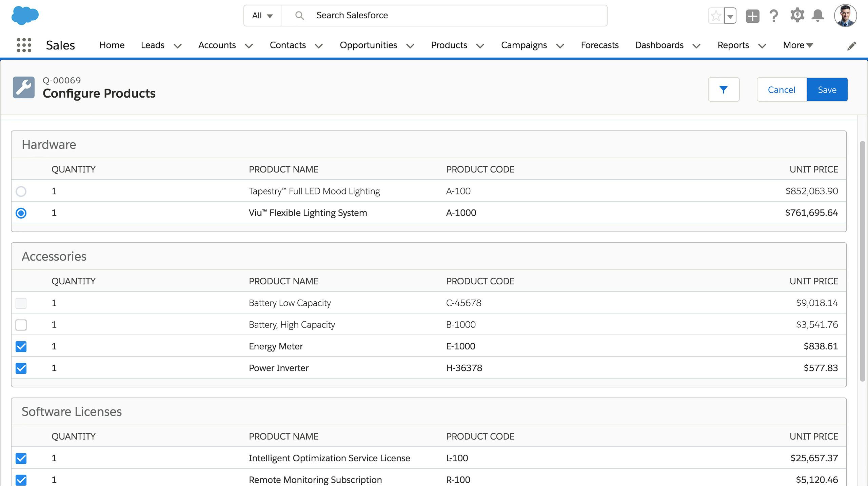
Task: Click the edit navigation pencil icon
Action: coord(851,46)
